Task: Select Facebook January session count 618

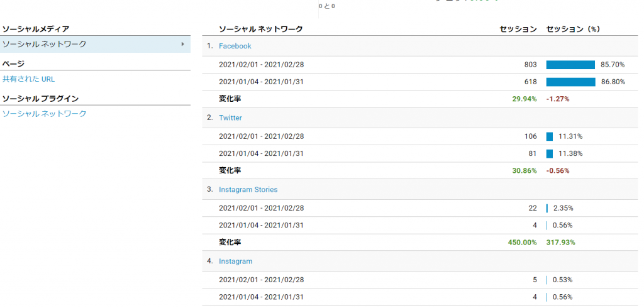Action: [530, 82]
